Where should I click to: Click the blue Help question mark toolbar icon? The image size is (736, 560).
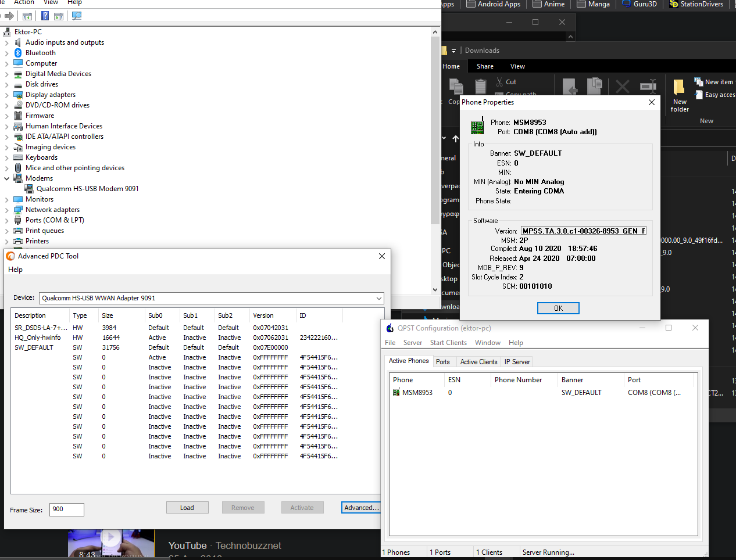click(x=45, y=16)
